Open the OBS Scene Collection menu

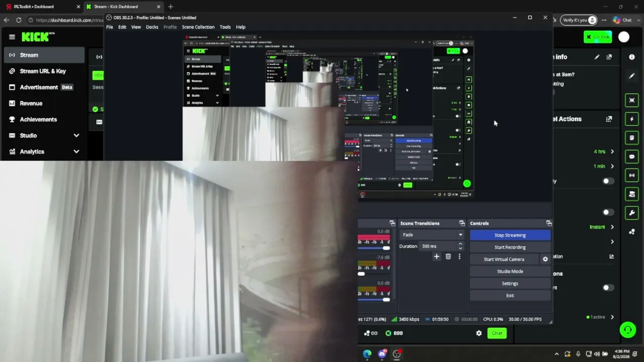click(x=198, y=27)
